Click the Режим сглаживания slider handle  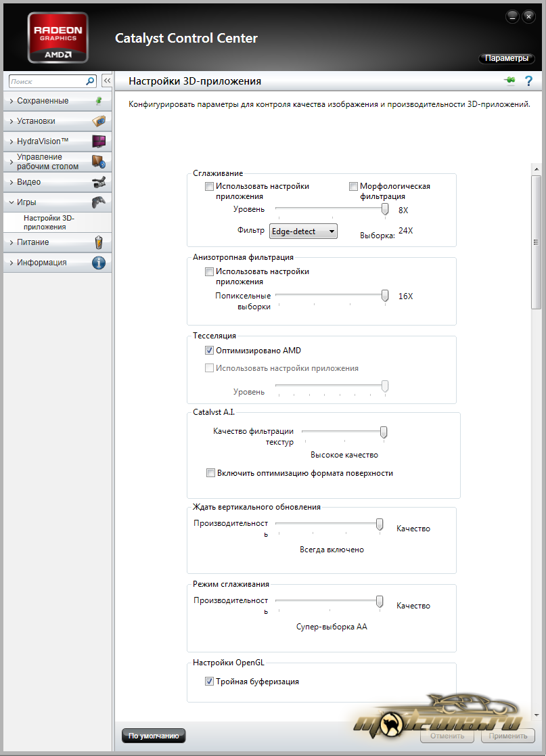point(380,601)
